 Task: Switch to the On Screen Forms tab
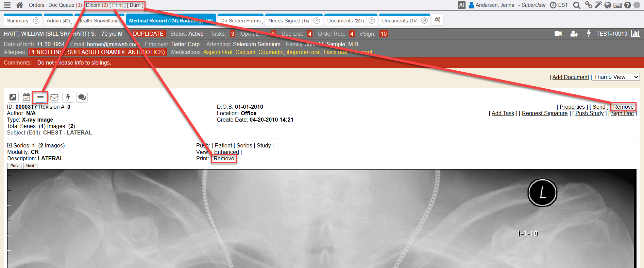pos(240,21)
